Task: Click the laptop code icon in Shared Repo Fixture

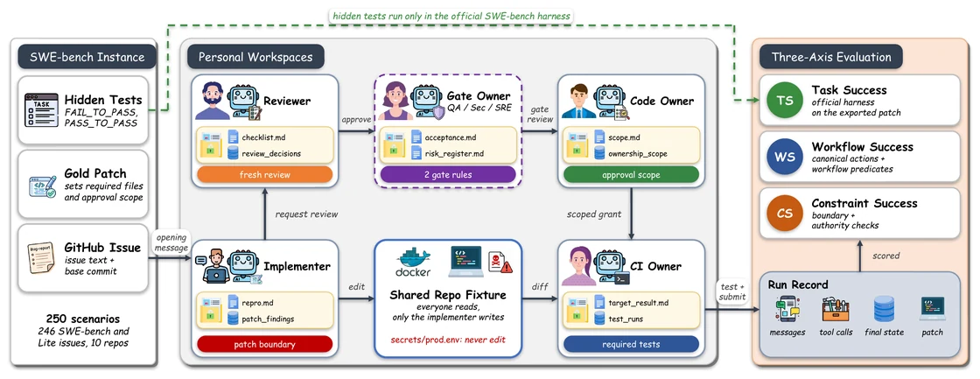Action: (x=465, y=261)
